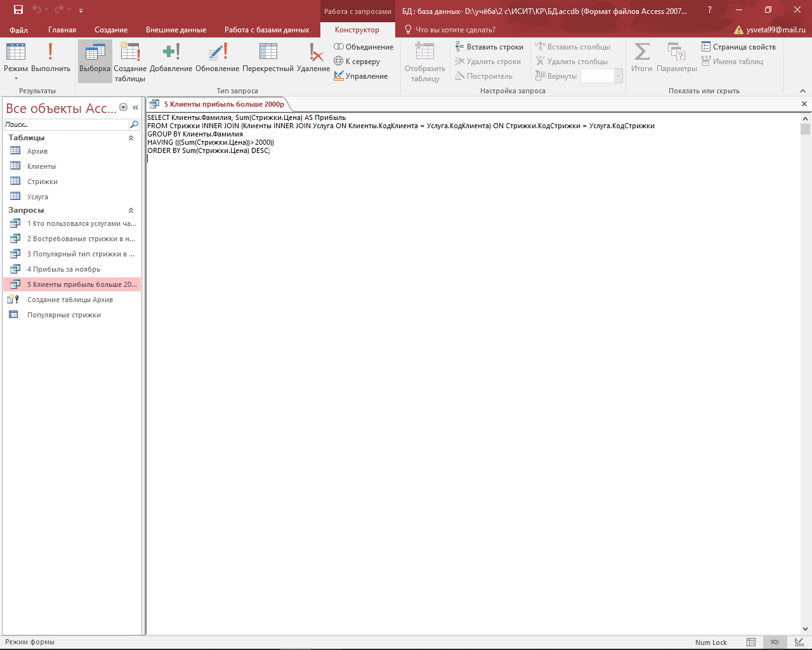
Task: Select the Клиенты table
Action: pyautogui.click(x=72, y=166)
